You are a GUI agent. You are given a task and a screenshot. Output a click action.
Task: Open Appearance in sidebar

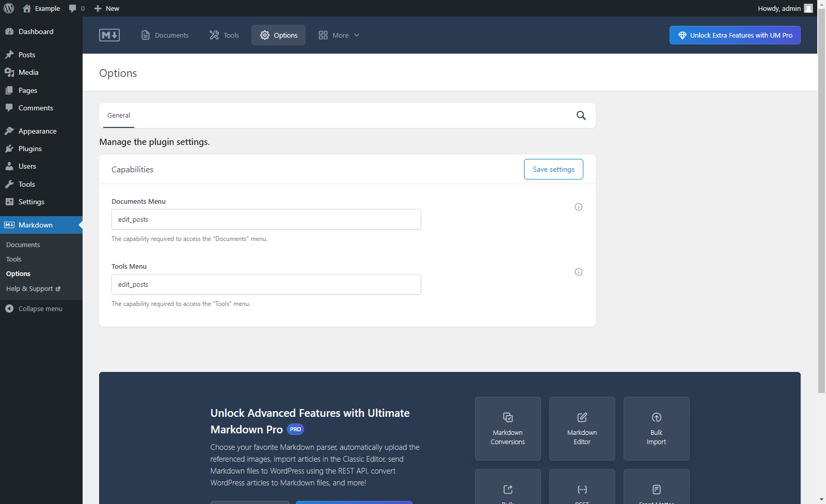click(41, 131)
